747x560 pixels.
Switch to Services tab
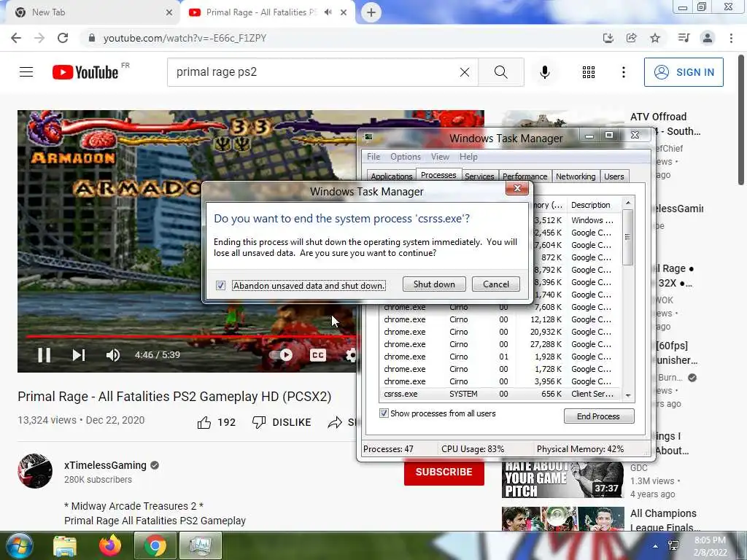479,176
